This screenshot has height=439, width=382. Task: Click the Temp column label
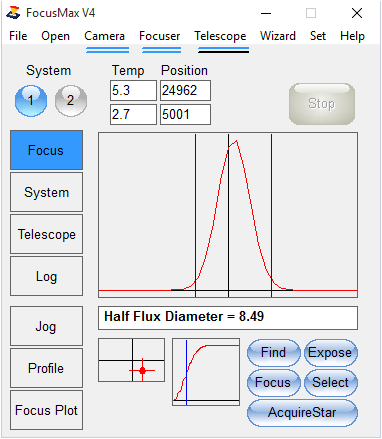(x=128, y=71)
